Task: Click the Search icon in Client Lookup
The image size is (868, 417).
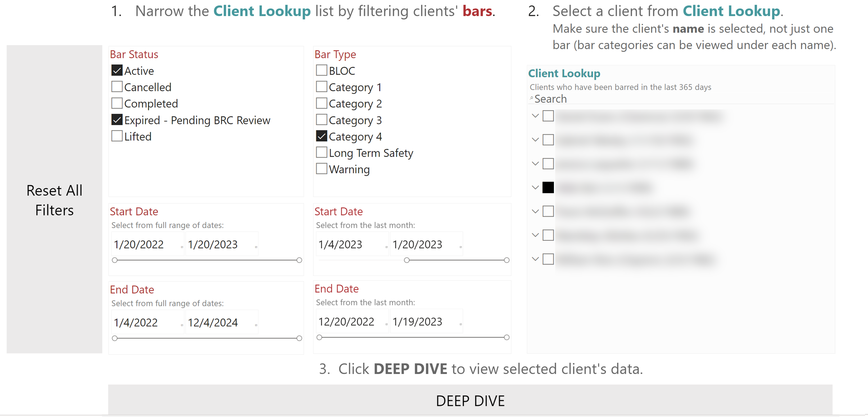Action: coord(531,98)
